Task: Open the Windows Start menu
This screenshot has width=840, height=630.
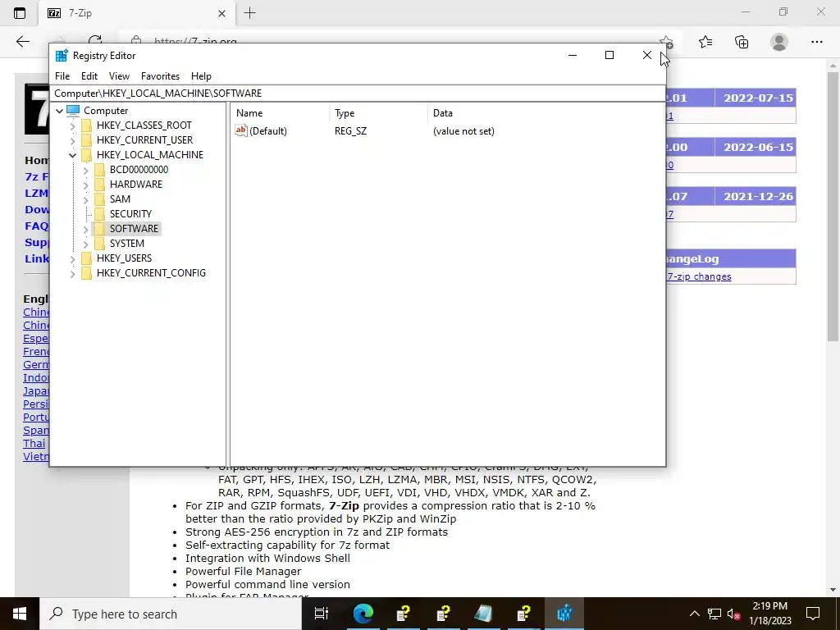Action: point(20,614)
